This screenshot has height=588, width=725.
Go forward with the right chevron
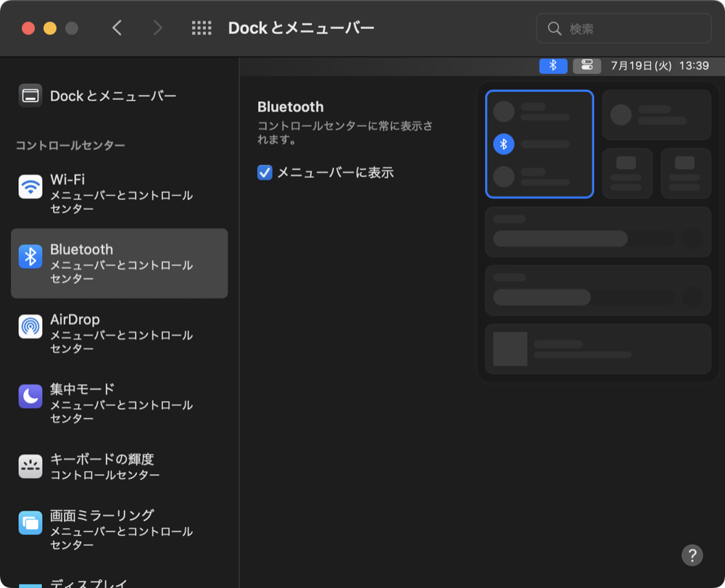(x=157, y=28)
